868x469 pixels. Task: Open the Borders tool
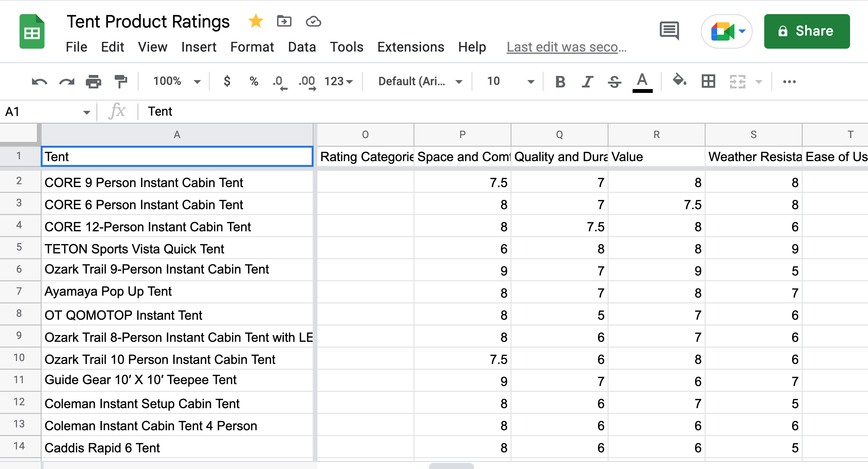(x=708, y=81)
